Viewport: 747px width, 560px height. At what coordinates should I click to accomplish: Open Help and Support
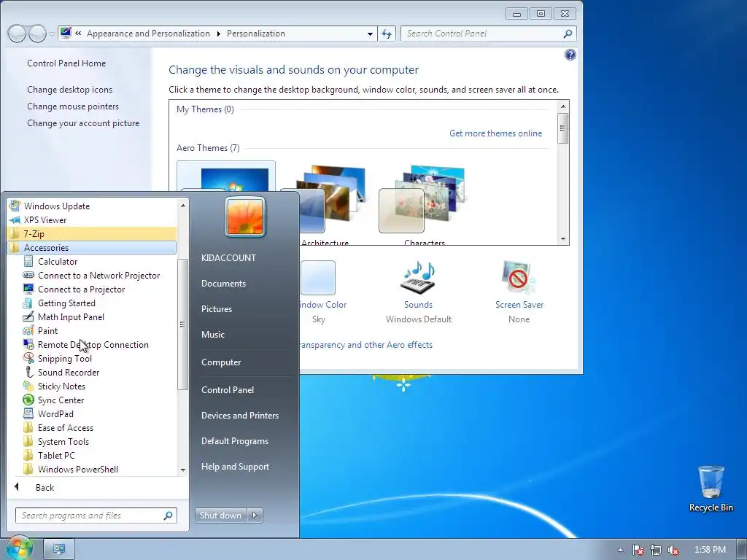(x=235, y=467)
